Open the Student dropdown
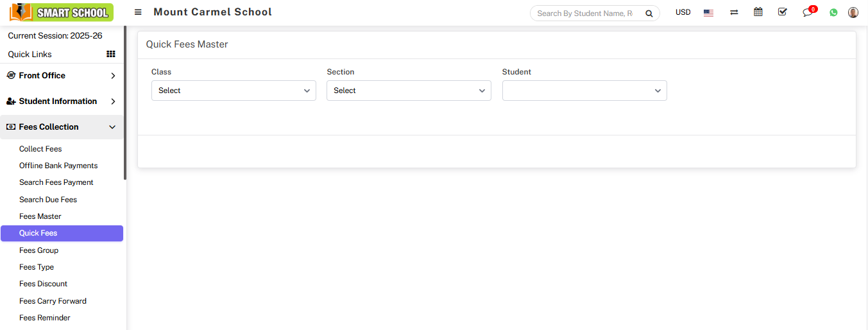The width and height of the screenshot is (868, 330). tap(584, 91)
